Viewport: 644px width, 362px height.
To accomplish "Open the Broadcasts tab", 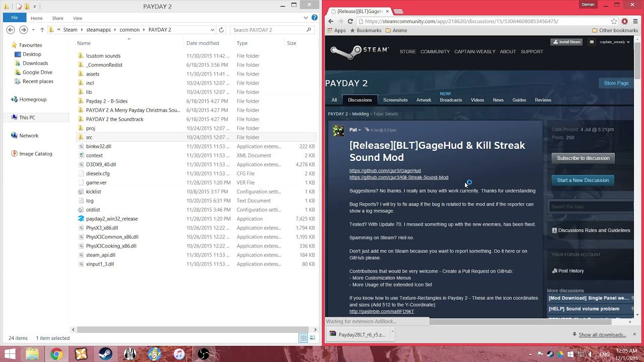I will pos(451,100).
